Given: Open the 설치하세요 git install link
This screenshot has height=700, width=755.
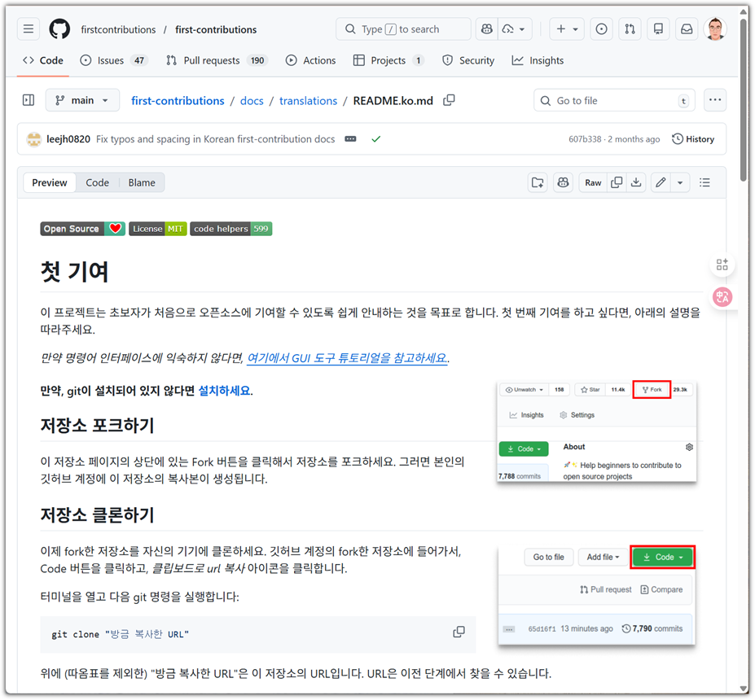Looking at the screenshot, I should click(x=224, y=391).
